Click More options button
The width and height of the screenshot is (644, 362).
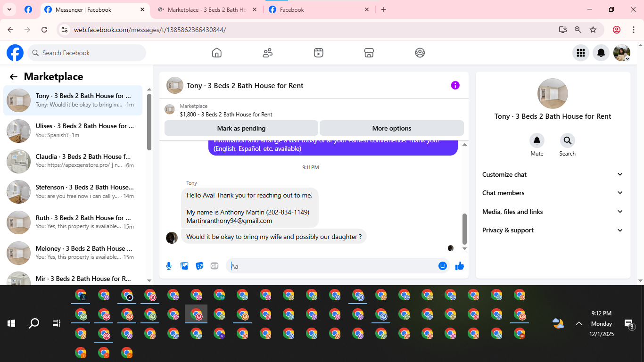click(x=392, y=128)
